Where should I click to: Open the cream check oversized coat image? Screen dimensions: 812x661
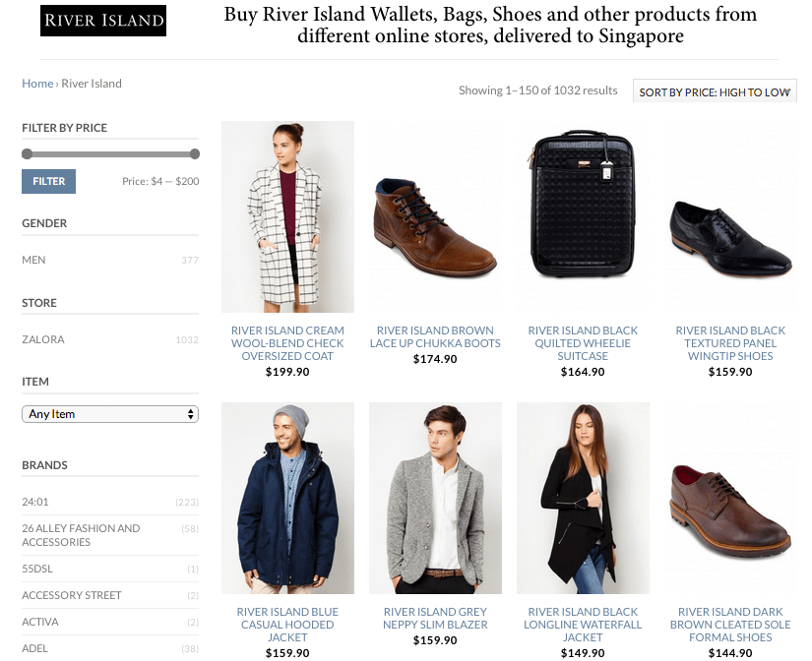287,216
